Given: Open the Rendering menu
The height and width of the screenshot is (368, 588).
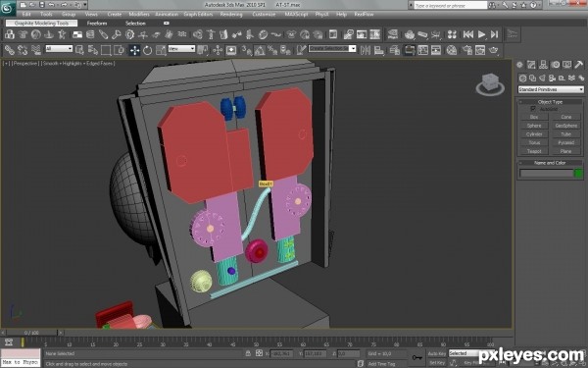Looking at the screenshot, I should click(231, 15).
